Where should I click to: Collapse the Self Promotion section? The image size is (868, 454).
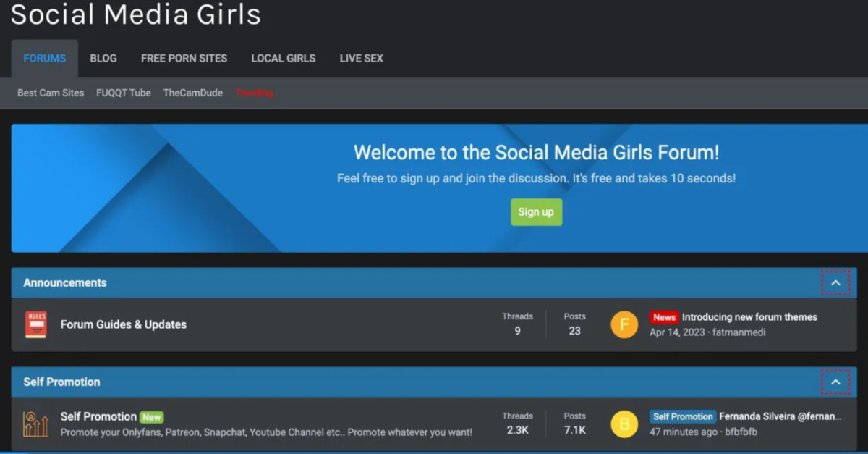point(835,382)
